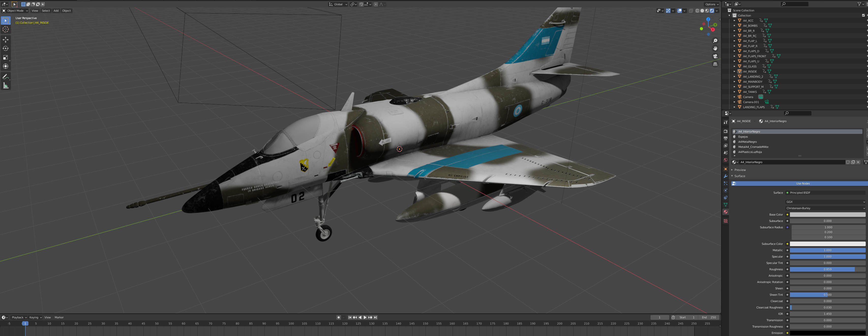Choose the Annotate tool
This screenshot has width=868, height=336.
tap(6, 77)
